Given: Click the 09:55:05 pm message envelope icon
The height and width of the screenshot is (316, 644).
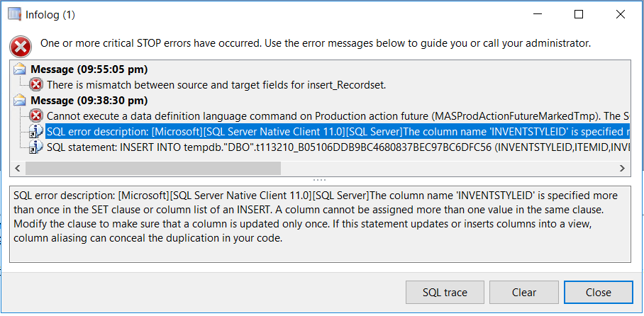Looking at the screenshot, I should pos(21,69).
